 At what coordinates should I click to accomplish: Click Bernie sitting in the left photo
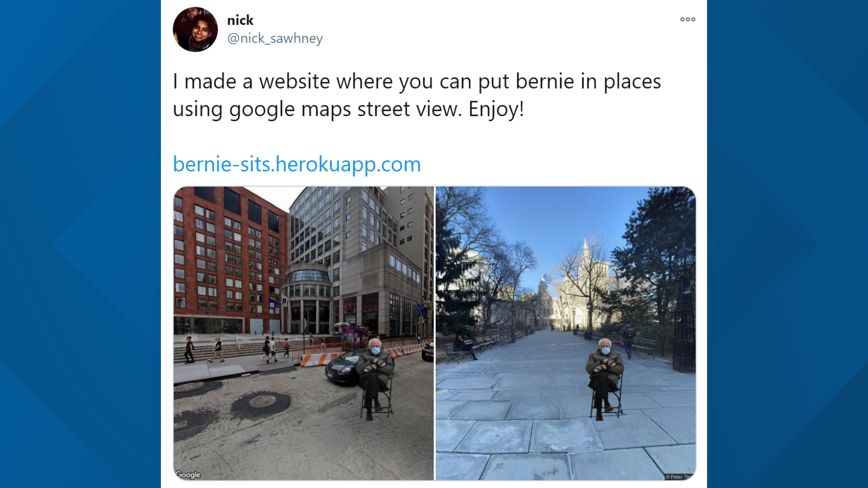coord(375,380)
